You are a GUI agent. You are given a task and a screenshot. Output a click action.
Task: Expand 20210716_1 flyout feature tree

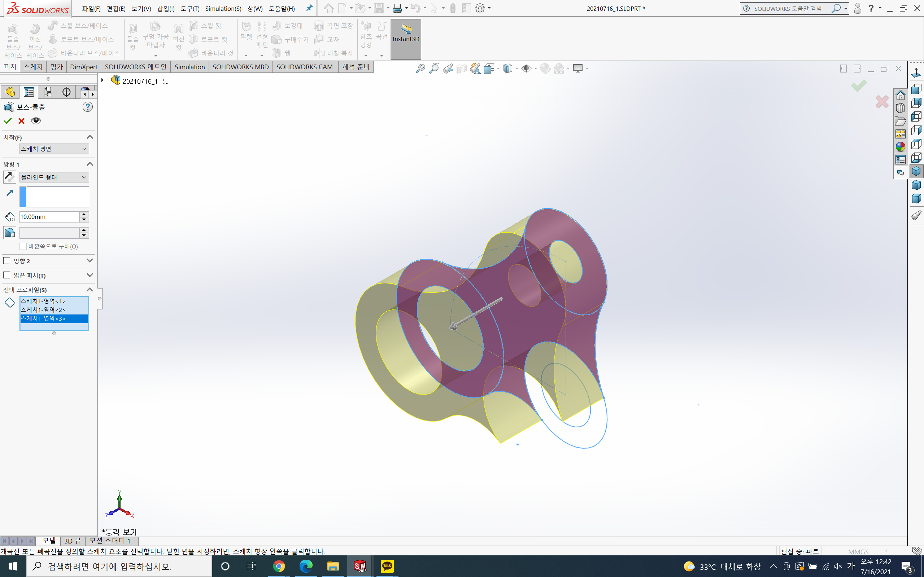coord(103,80)
